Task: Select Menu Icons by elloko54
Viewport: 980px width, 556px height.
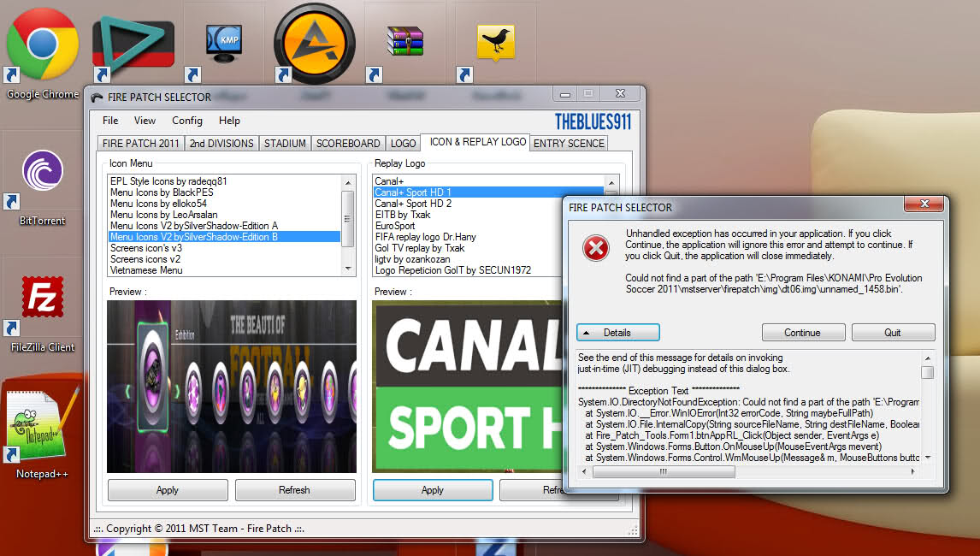Action: pyautogui.click(x=224, y=204)
